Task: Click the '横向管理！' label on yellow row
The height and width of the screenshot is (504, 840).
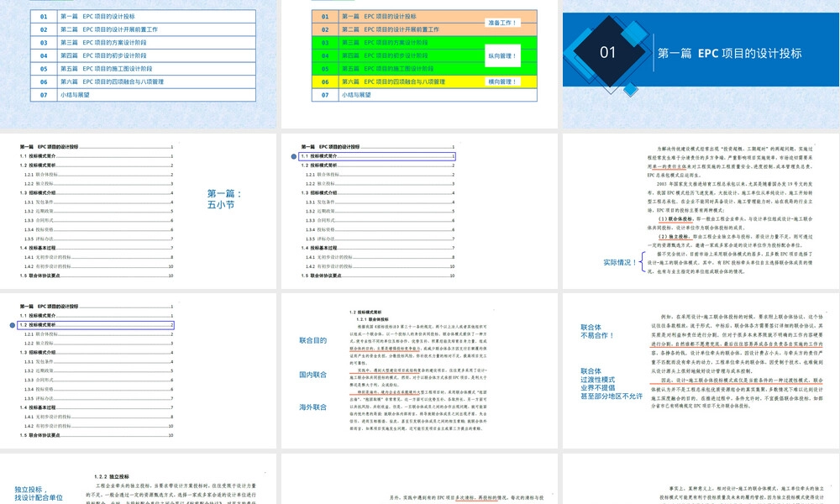Action: click(x=502, y=81)
